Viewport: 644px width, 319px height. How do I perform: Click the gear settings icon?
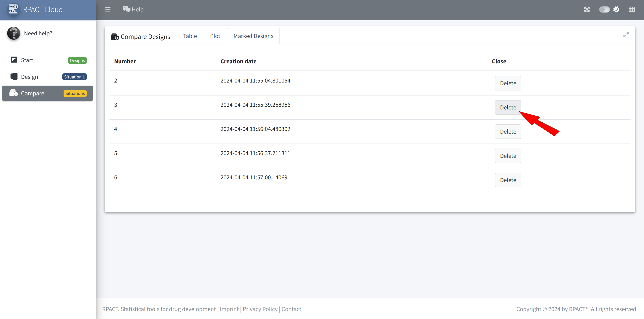616,9
